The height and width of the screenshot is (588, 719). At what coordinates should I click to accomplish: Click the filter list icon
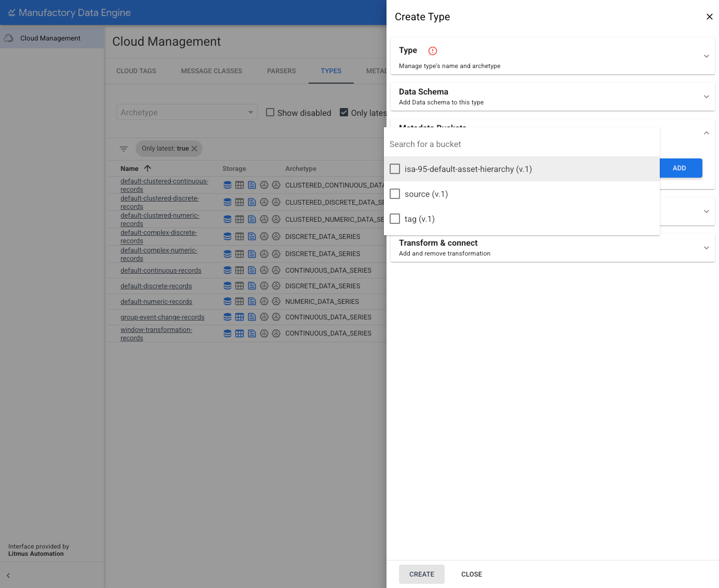(124, 149)
